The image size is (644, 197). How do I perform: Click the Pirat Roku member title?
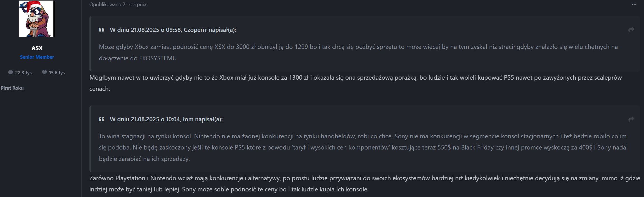[x=12, y=88]
